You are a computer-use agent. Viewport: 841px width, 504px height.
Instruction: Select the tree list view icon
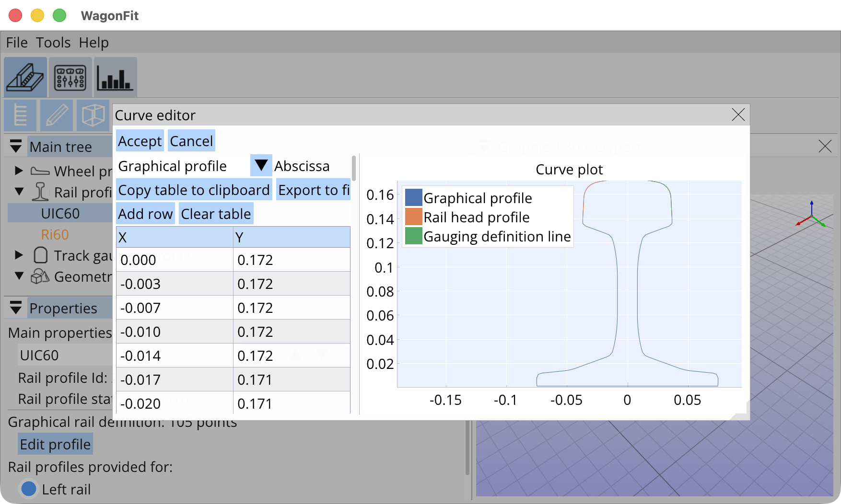20,115
